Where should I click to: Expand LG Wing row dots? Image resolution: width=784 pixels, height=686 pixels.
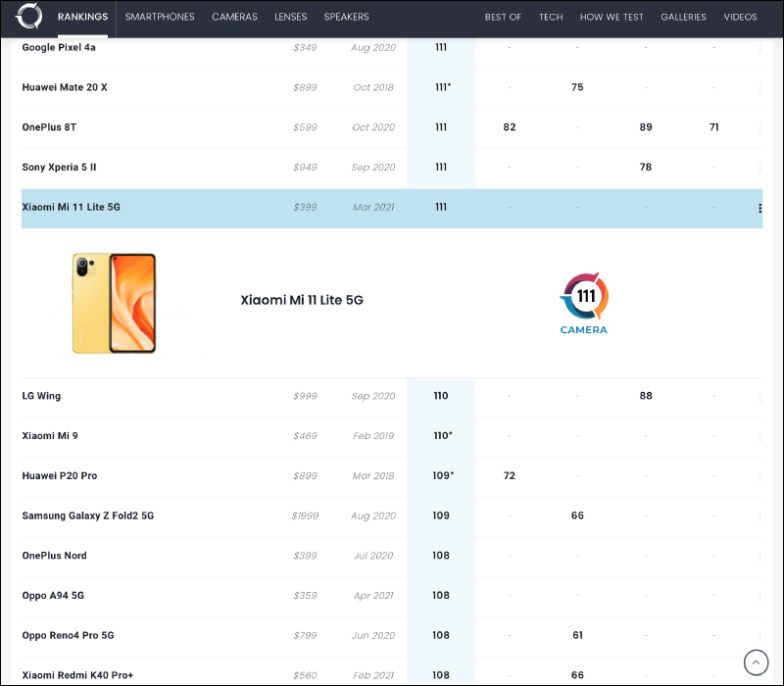[759, 397]
